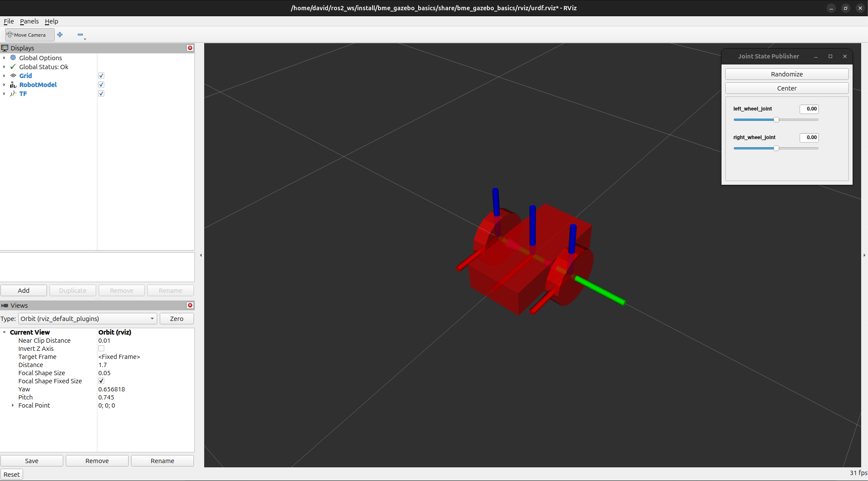
Task: Expand the Global Status tree item
Action: pos(4,67)
